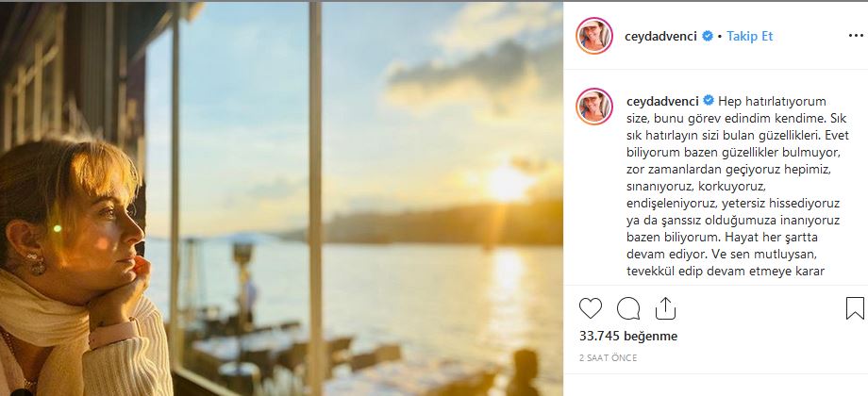Save the post with the bookmark icon
868x396 pixels.
pyautogui.click(x=855, y=308)
